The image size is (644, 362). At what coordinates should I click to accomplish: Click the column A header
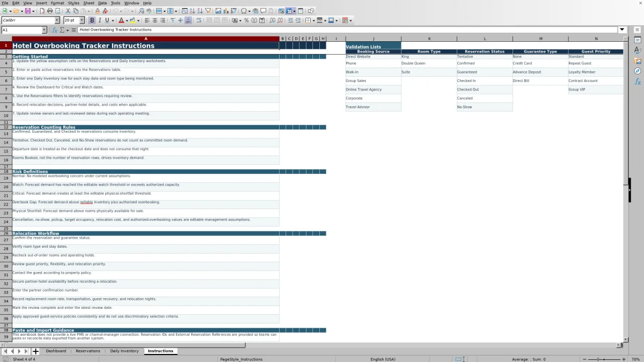click(145, 39)
